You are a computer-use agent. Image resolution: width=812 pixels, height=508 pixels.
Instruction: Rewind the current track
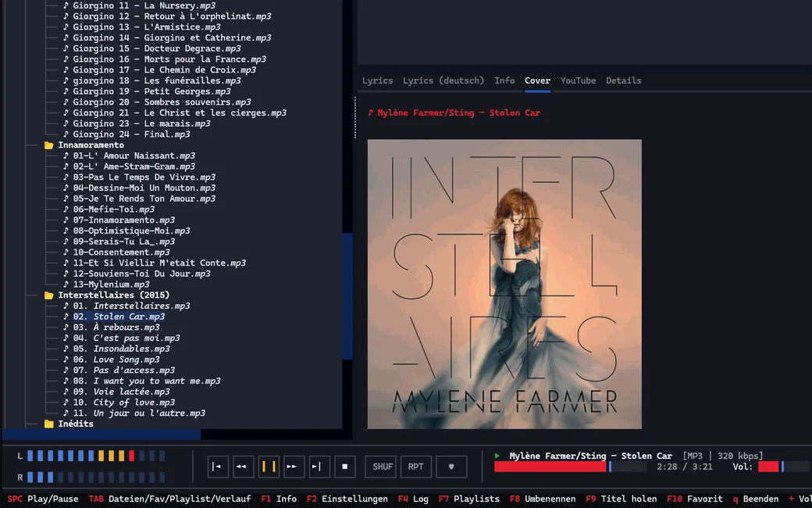pyautogui.click(x=243, y=467)
